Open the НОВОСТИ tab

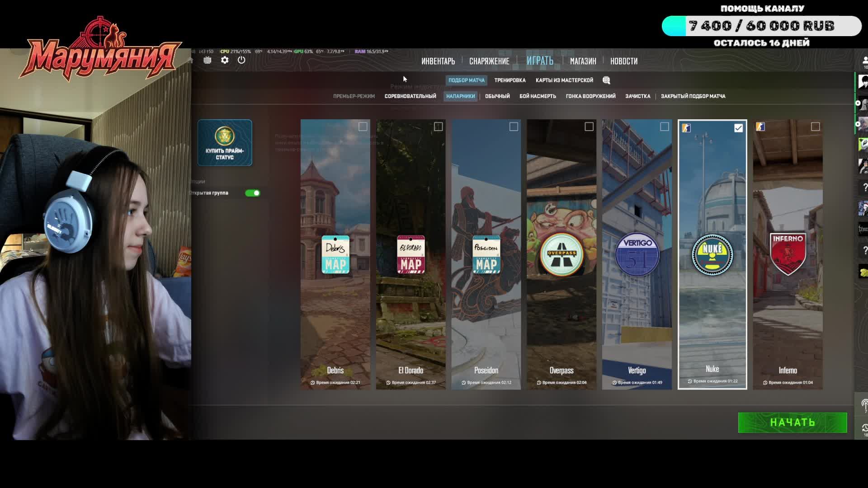(x=624, y=61)
